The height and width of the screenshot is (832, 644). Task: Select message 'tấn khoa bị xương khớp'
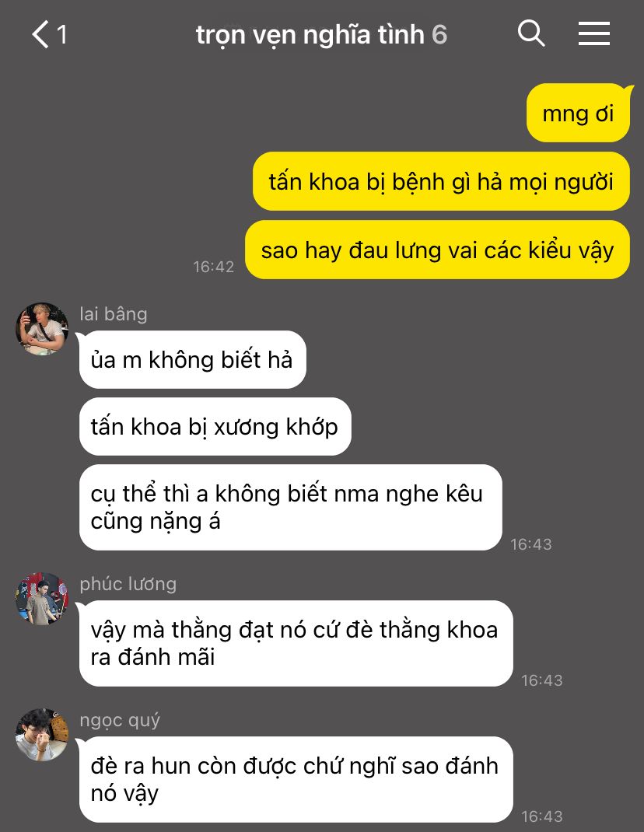[215, 427]
